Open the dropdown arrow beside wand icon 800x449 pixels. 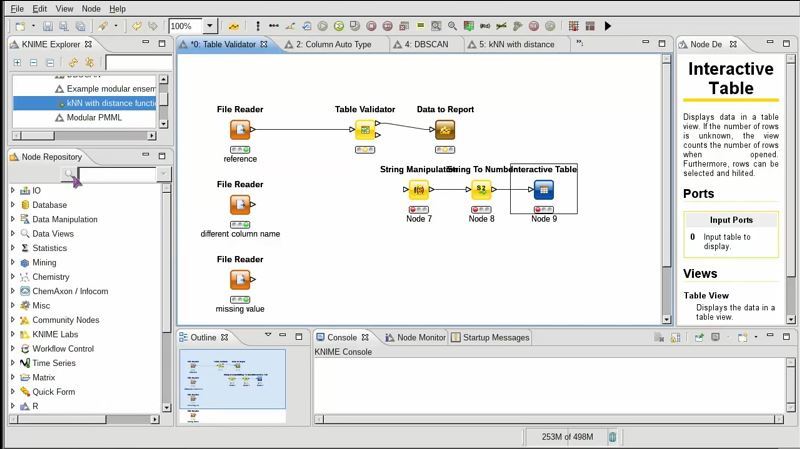(x=116, y=26)
